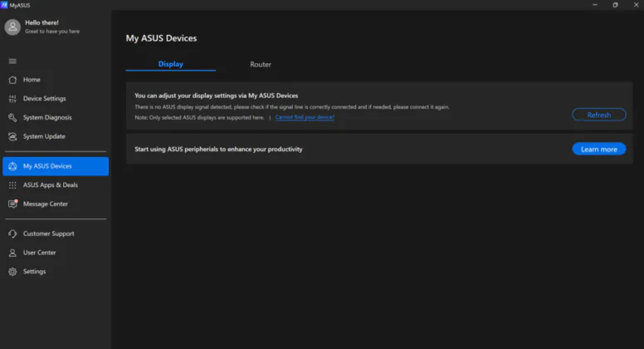
Task: Click the Customer Support headset icon
Action: [12, 233]
